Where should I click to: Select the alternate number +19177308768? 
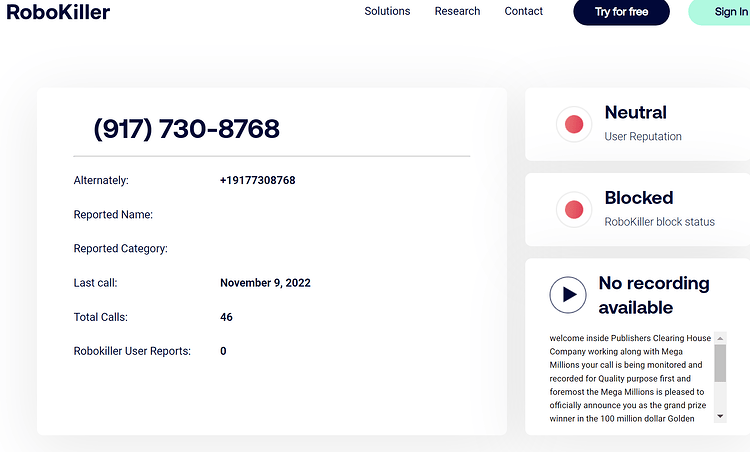(257, 180)
